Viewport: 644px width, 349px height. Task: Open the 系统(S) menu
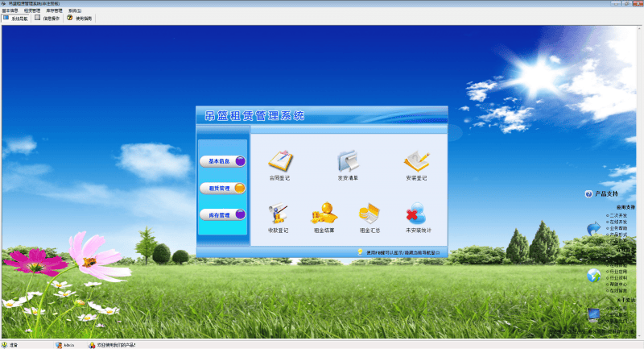coord(75,10)
